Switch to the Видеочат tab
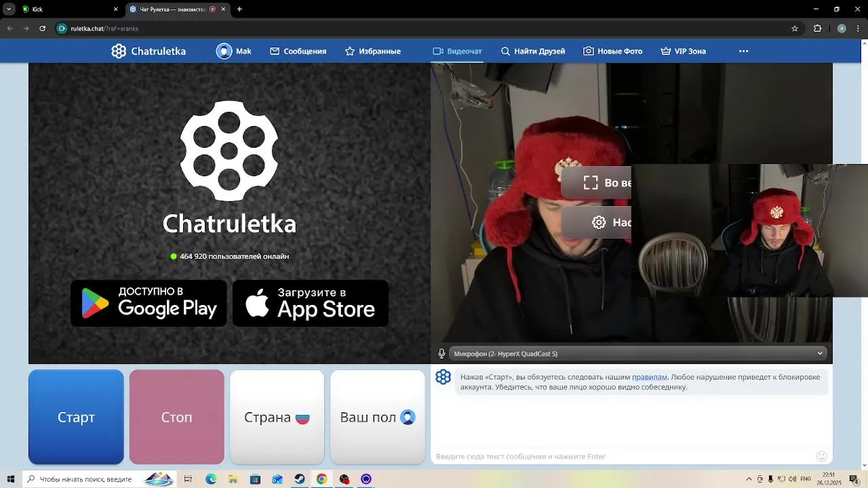The height and width of the screenshot is (488, 868). (457, 52)
